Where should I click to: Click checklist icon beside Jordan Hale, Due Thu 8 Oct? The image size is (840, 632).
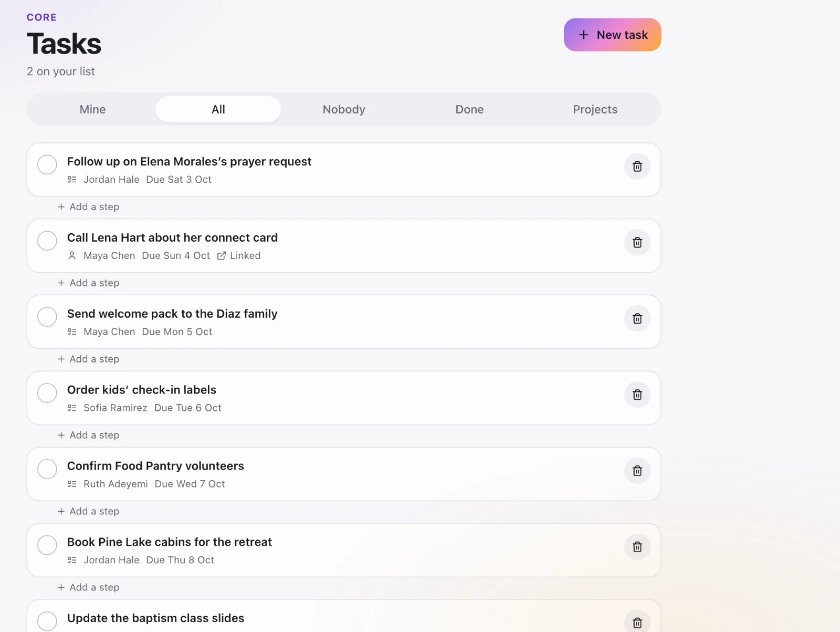coord(72,561)
